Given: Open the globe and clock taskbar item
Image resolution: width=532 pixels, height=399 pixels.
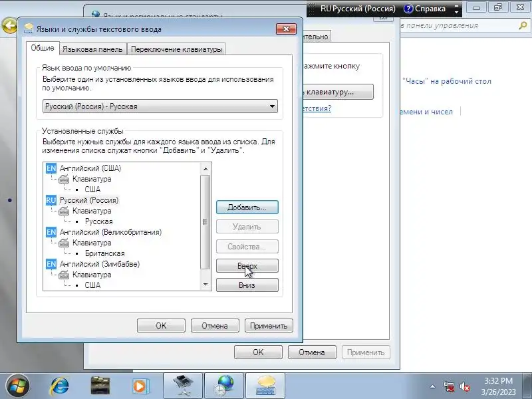Looking at the screenshot, I should (x=224, y=386).
